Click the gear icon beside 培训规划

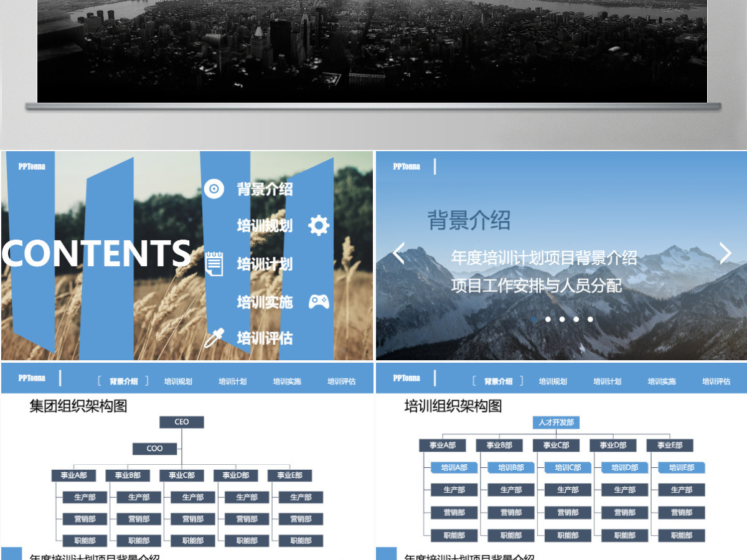pyautogui.click(x=319, y=225)
